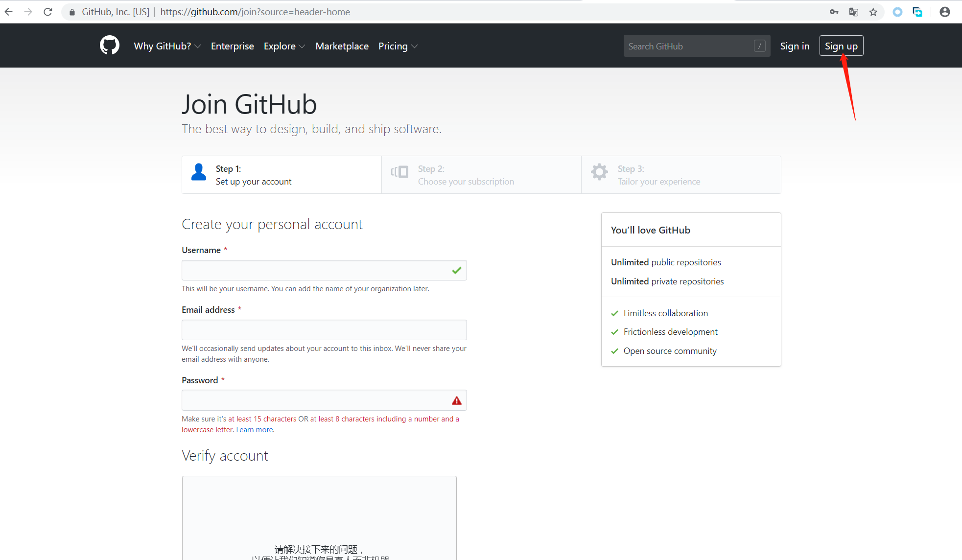Click the Verify account captcha box
Image resolution: width=962 pixels, height=560 pixels.
319,518
